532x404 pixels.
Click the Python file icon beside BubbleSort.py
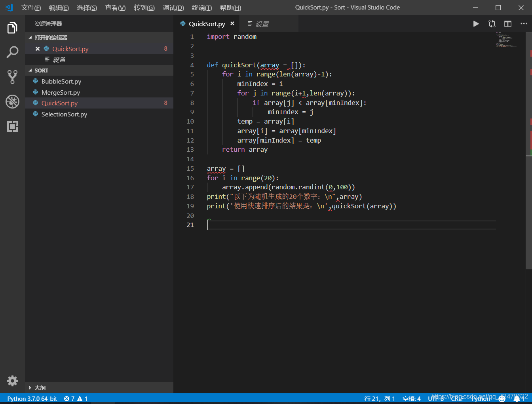coord(36,81)
